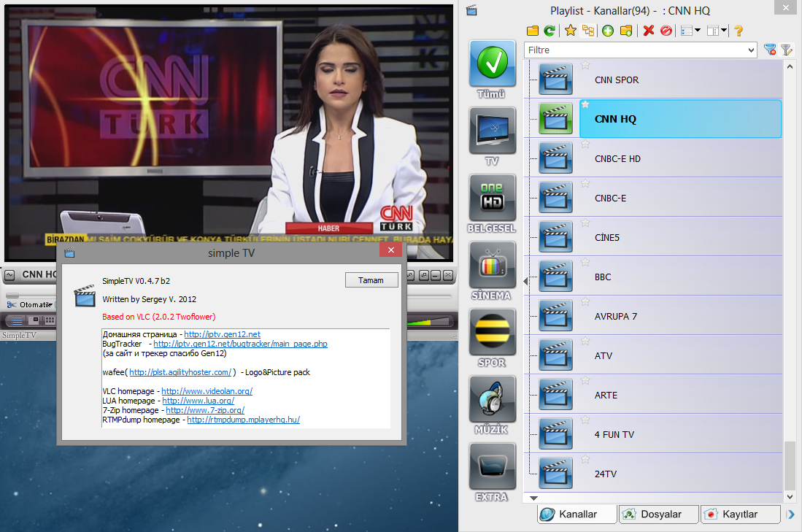Select the TV category icon
Image resolution: width=802 pixels, height=532 pixels.
(x=492, y=131)
